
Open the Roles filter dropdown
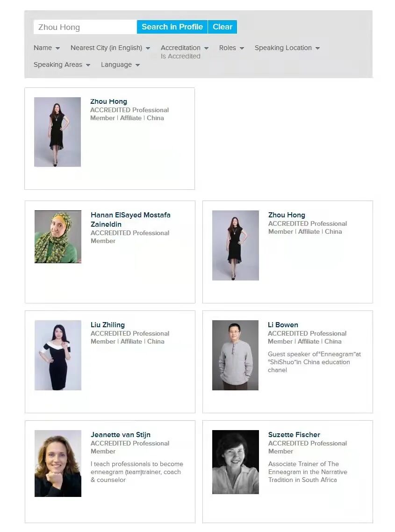point(231,48)
